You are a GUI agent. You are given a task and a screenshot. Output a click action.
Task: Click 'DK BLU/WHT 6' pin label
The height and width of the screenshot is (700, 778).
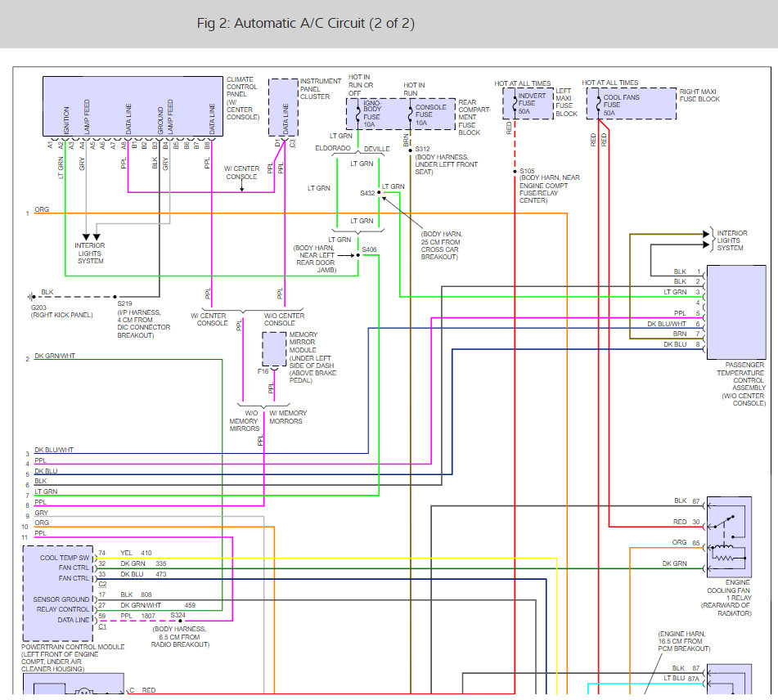coord(673,324)
